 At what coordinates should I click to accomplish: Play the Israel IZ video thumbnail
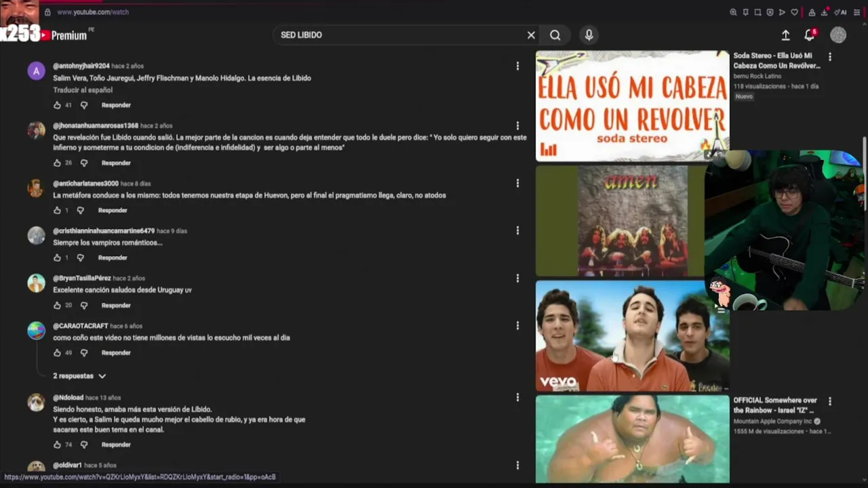(632, 439)
